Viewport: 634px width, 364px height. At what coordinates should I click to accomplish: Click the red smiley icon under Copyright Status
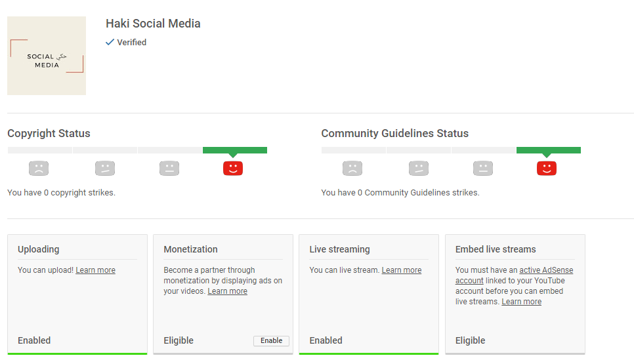point(233,168)
